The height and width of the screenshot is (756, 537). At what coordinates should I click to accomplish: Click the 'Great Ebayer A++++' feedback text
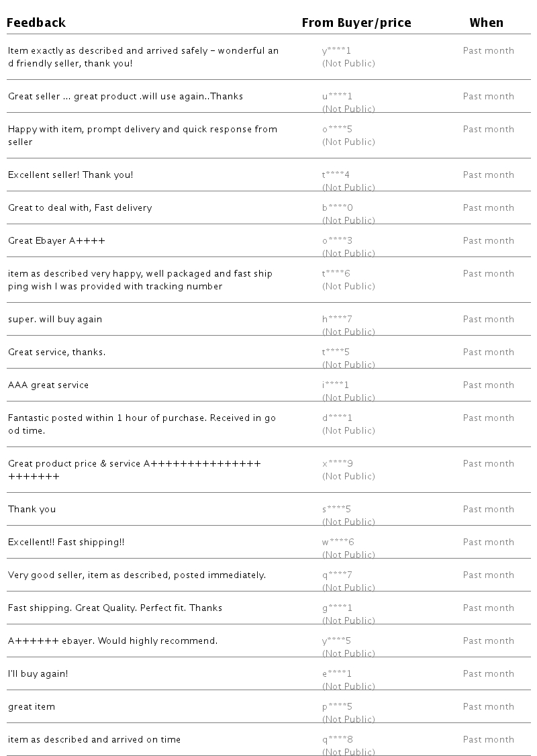[56, 241]
